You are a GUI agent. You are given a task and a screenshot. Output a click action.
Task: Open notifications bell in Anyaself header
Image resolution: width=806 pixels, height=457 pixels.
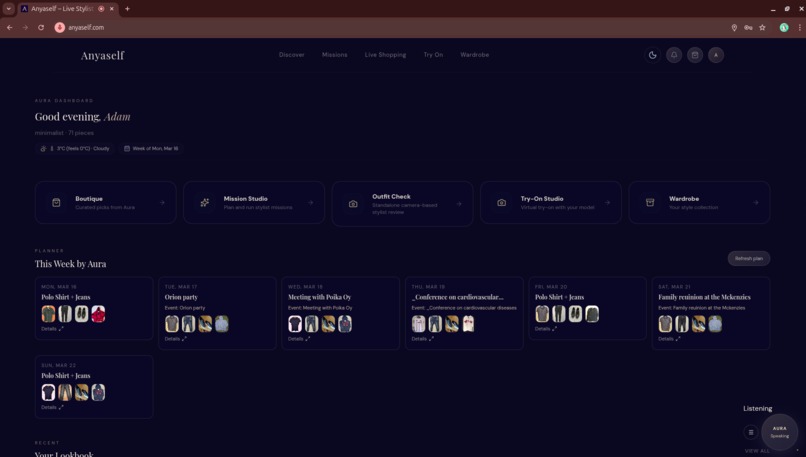[x=674, y=55]
